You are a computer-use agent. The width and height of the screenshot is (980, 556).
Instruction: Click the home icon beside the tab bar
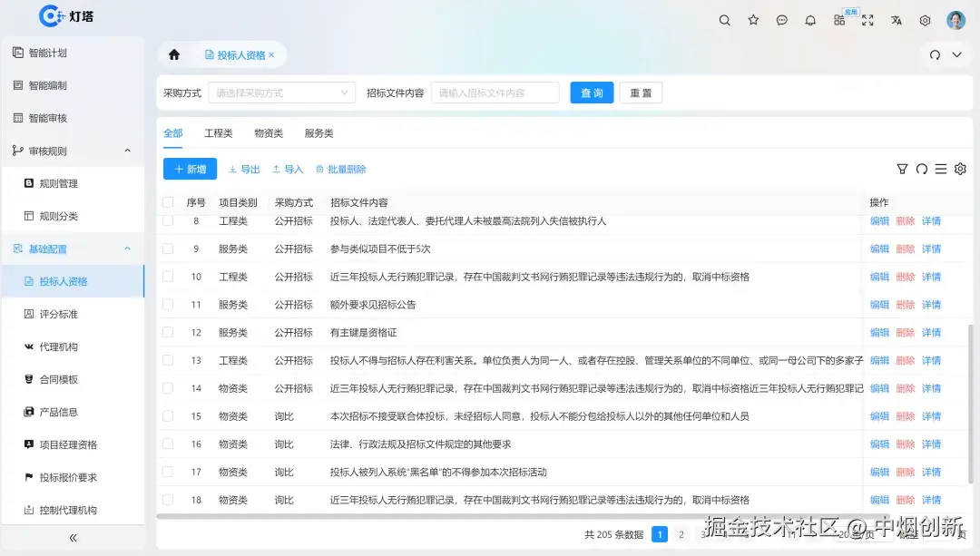point(172,54)
